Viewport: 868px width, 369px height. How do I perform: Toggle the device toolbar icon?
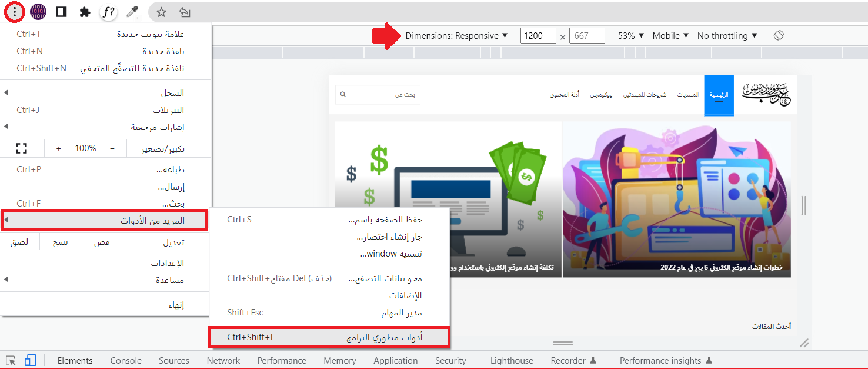click(31, 360)
